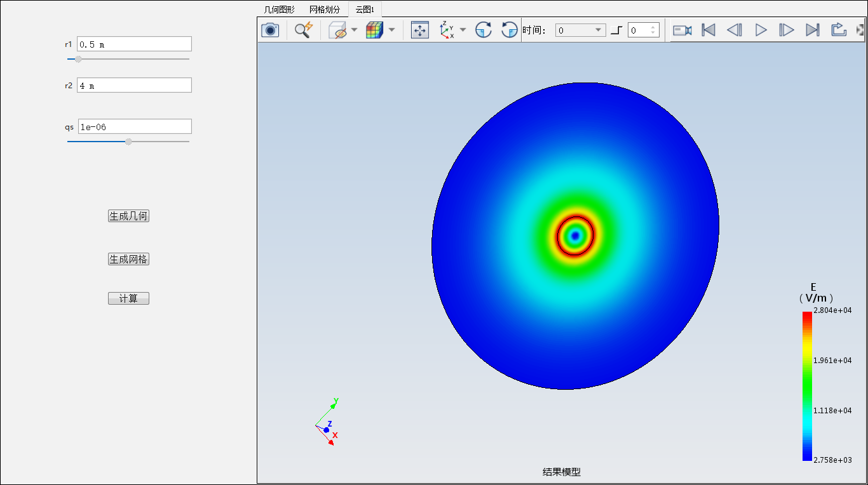Image resolution: width=868 pixels, height=485 pixels.
Task: Open the 时间 time combo box
Action: 581,30
